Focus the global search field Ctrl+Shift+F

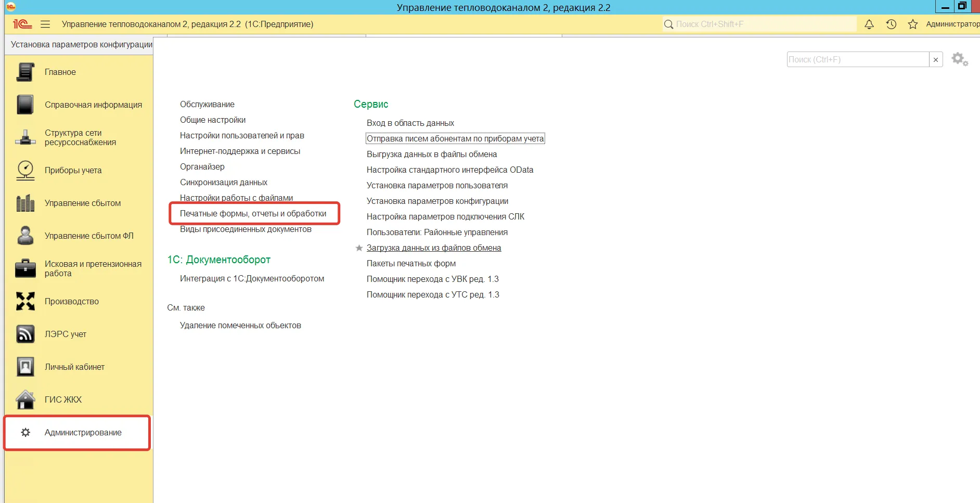[x=759, y=24]
